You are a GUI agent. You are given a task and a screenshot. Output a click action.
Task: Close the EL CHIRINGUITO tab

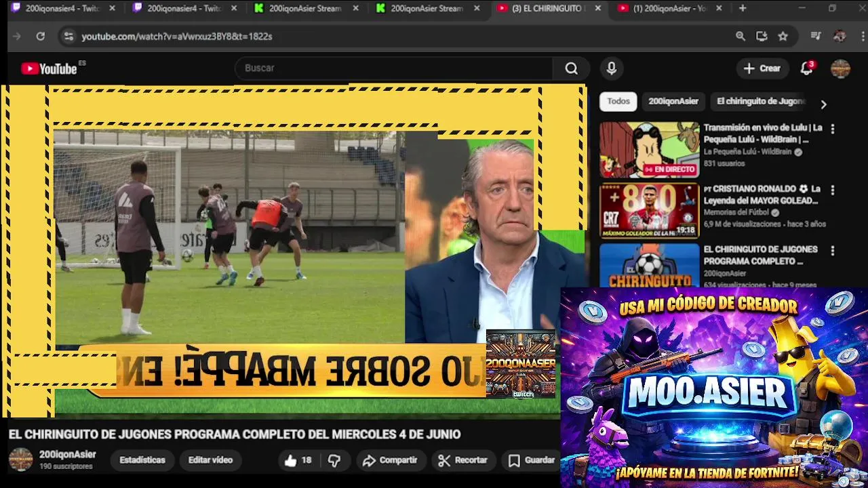pyautogui.click(x=597, y=8)
